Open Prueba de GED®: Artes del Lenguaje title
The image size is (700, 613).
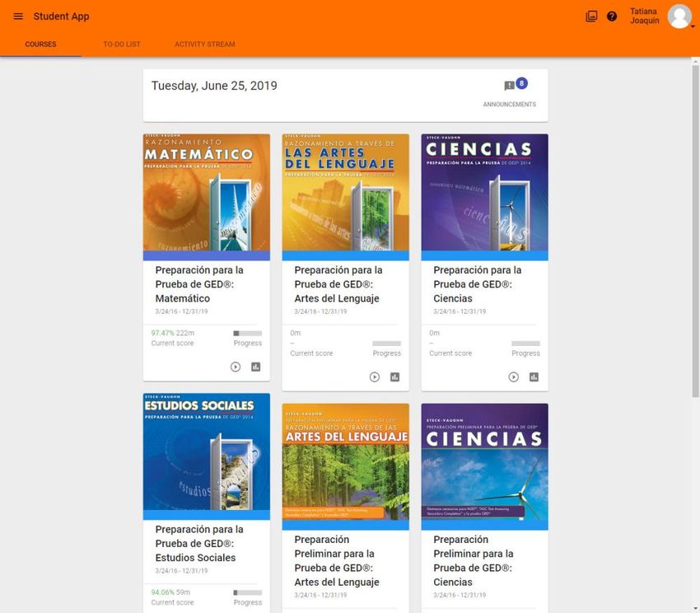[x=338, y=284]
